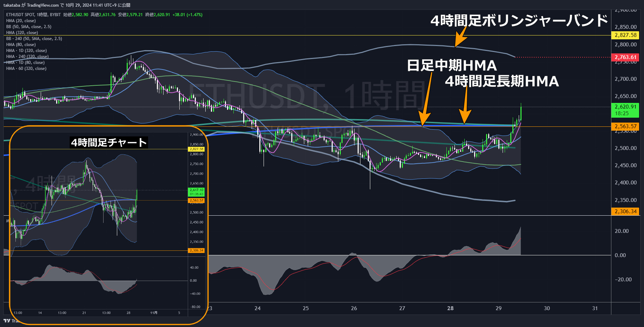Click date 25 on main time axis

[306, 308]
